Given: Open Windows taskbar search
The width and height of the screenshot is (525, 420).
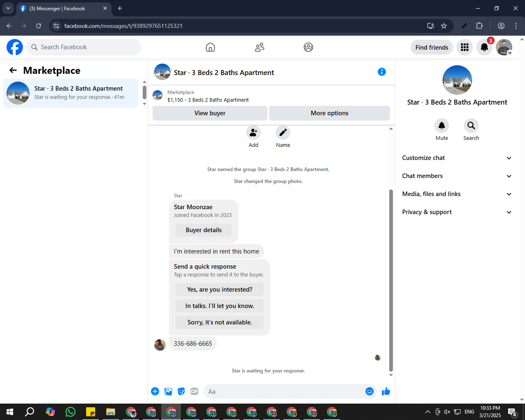Looking at the screenshot, I should point(30,412).
